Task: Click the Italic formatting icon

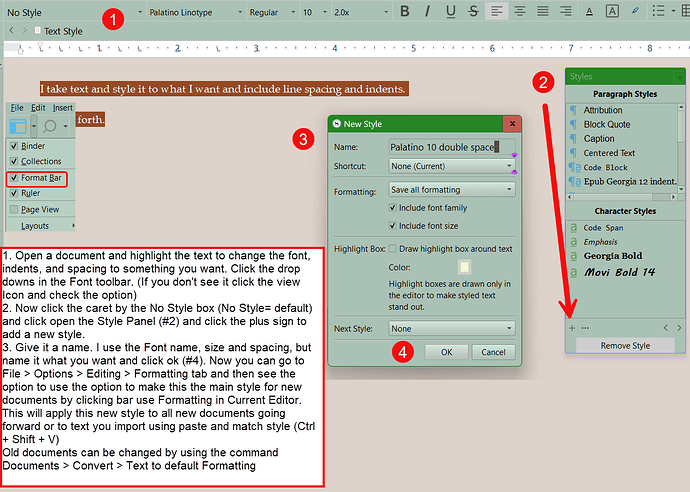Action: 428,12
